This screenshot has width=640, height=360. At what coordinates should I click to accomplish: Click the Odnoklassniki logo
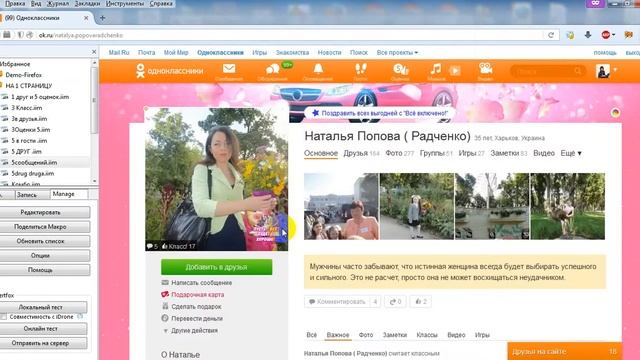169,71
